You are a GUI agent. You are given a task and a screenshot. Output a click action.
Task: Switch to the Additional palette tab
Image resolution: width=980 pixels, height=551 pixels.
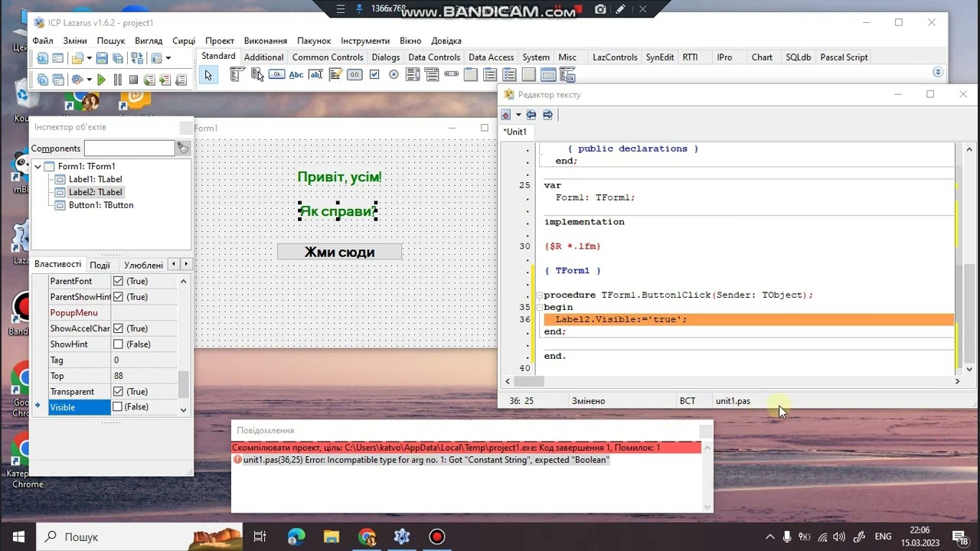(264, 57)
